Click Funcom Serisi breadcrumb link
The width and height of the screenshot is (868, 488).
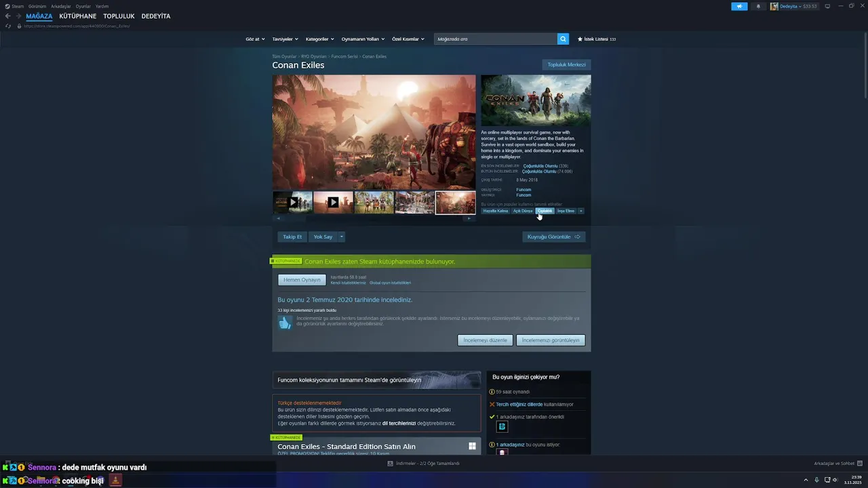[344, 56]
